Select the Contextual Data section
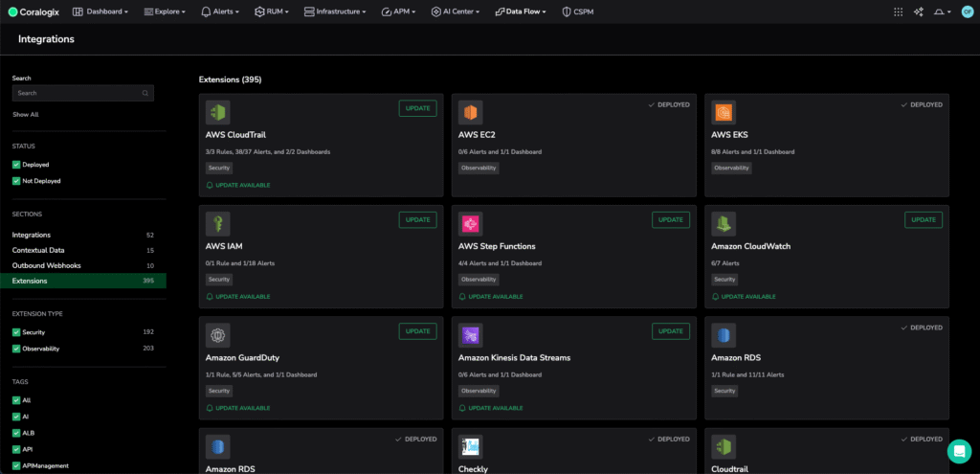 coord(83,250)
